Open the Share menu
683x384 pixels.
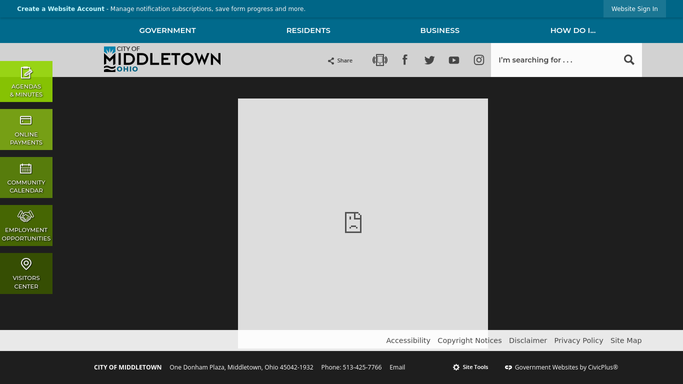point(340,61)
